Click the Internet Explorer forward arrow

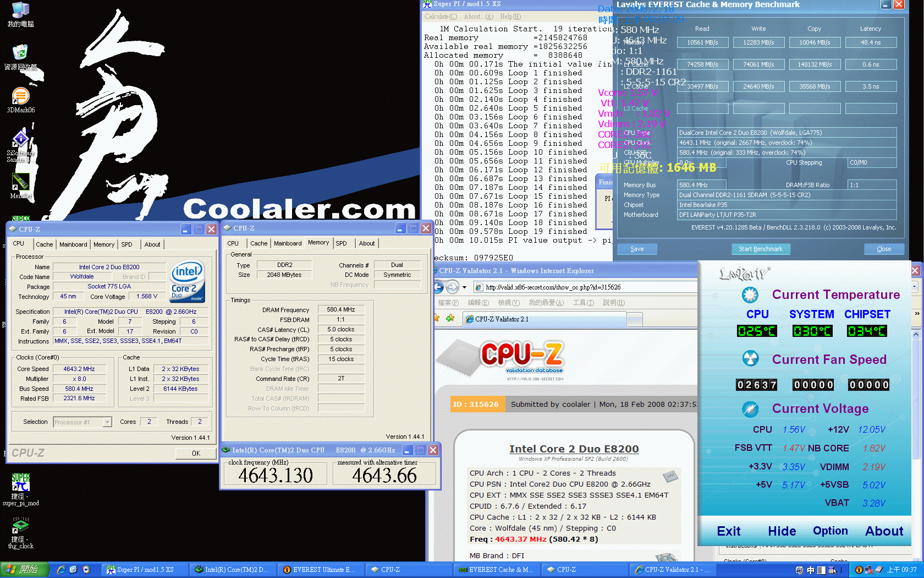tap(452, 287)
